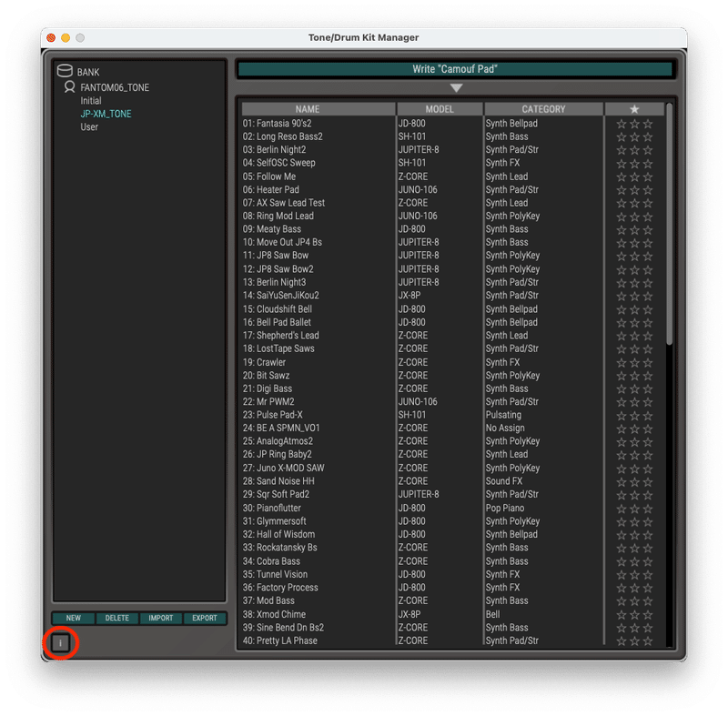Select the Initial bank item
The width and height of the screenshot is (728, 716).
[90, 101]
